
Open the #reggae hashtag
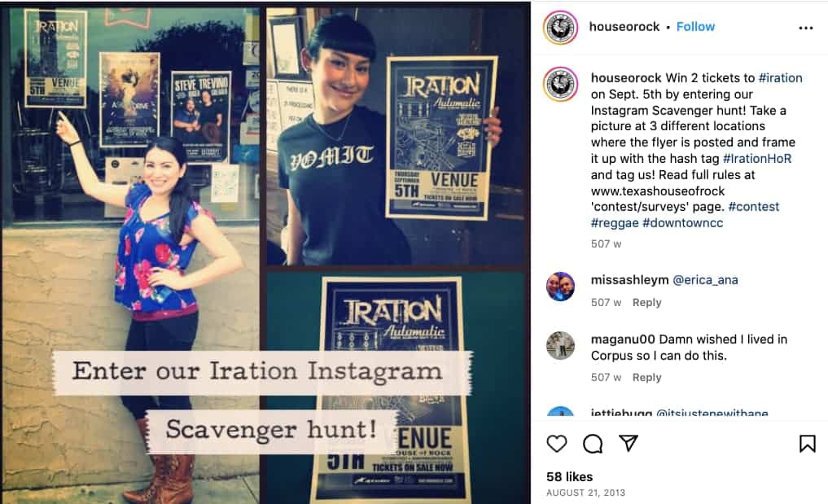coord(615,223)
